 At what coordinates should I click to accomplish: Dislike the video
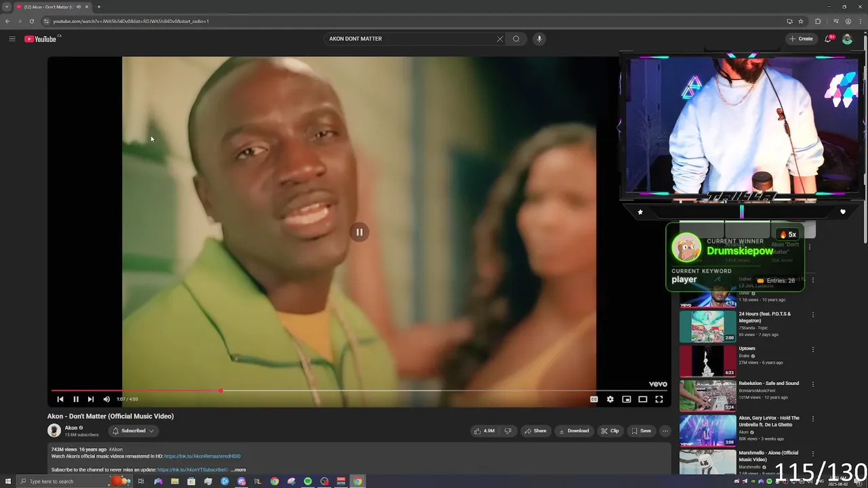507,430
